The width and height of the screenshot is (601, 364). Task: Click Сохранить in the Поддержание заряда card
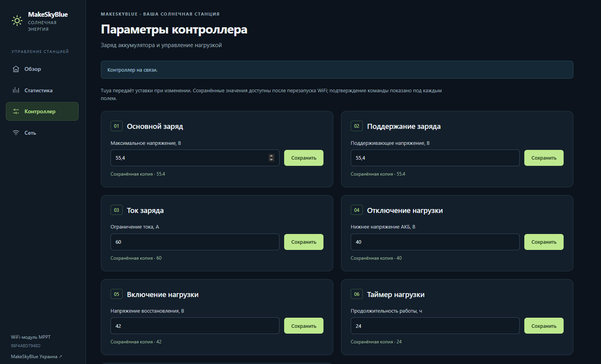tap(544, 158)
